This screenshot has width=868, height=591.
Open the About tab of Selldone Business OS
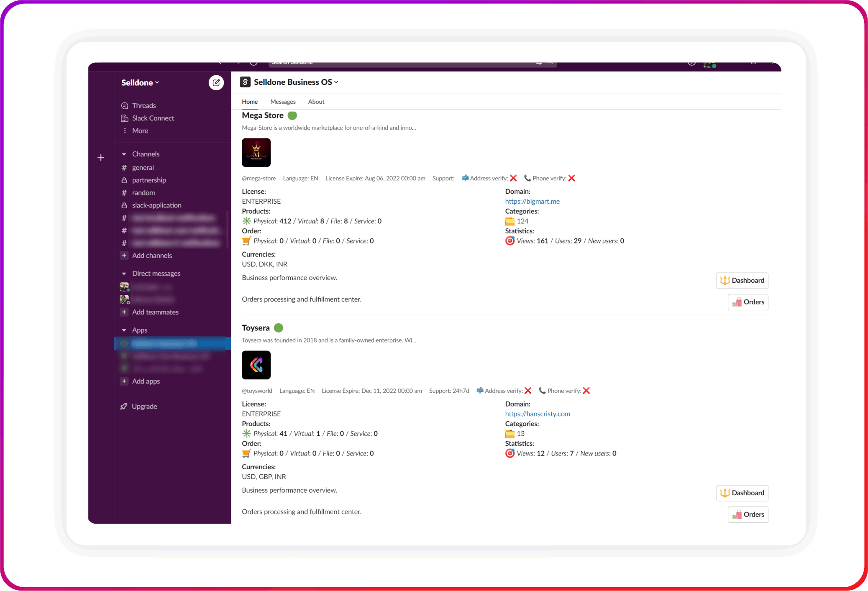click(316, 102)
